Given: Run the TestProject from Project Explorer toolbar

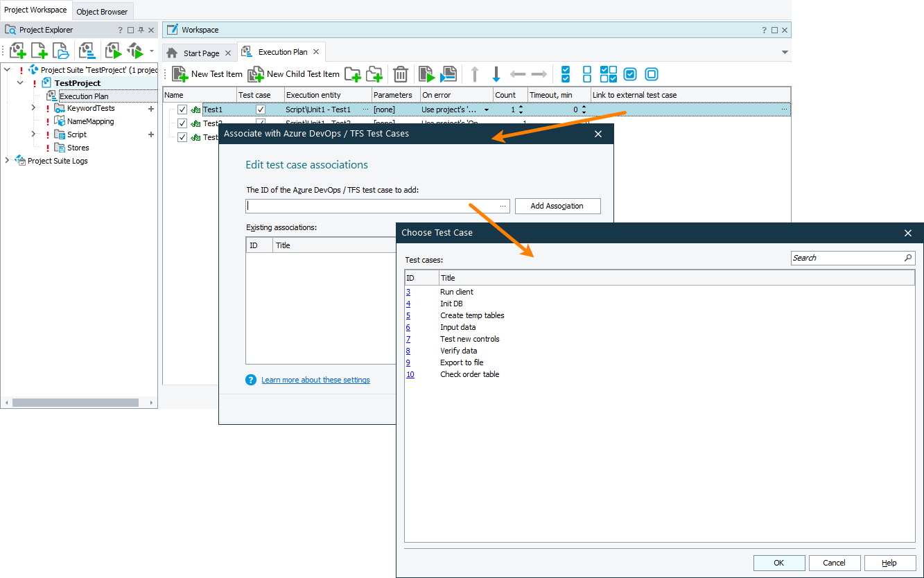Looking at the screenshot, I should click(x=113, y=50).
